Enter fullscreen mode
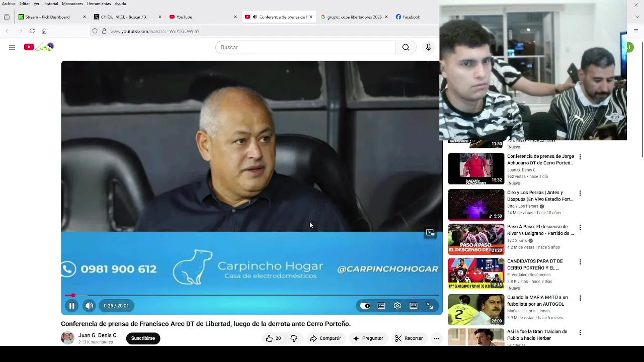This screenshot has height=362, width=644. coord(430,306)
